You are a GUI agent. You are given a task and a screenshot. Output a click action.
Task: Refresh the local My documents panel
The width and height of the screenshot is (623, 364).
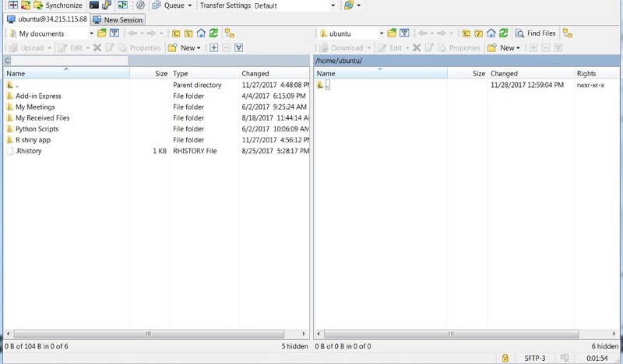click(x=213, y=33)
